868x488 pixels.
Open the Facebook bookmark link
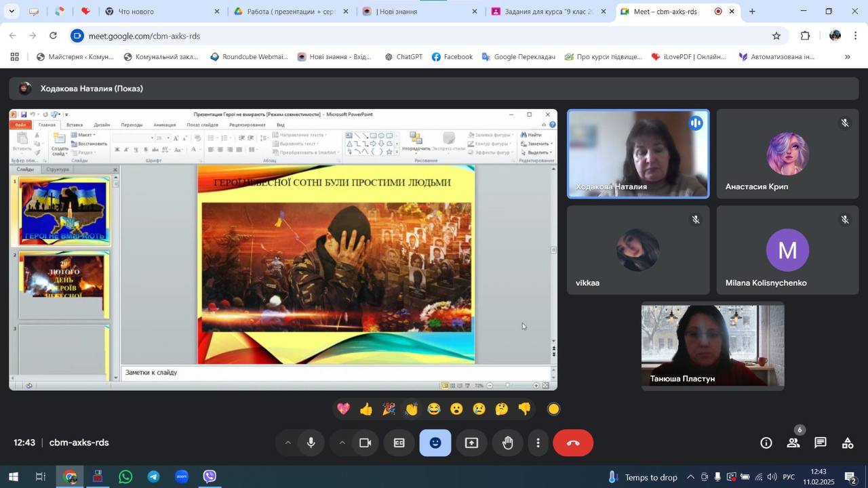(x=452, y=57)
